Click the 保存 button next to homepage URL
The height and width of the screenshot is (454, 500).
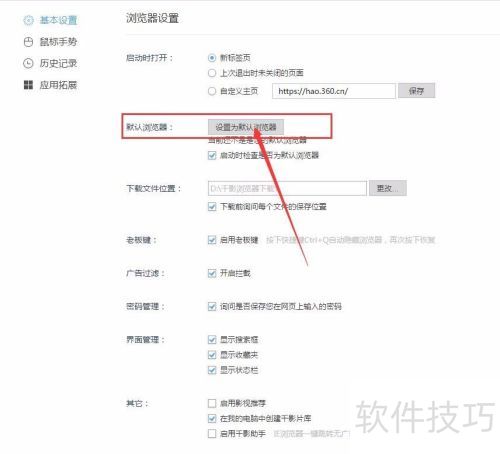pos(417,91)
